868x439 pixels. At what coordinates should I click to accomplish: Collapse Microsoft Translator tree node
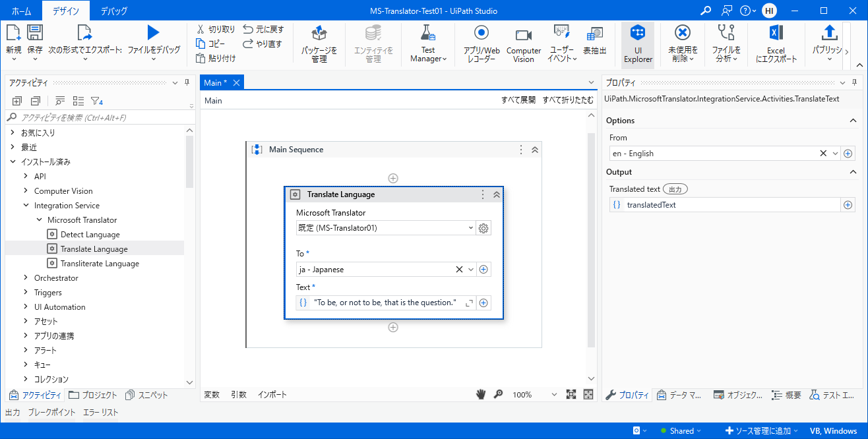coord(39,220)
